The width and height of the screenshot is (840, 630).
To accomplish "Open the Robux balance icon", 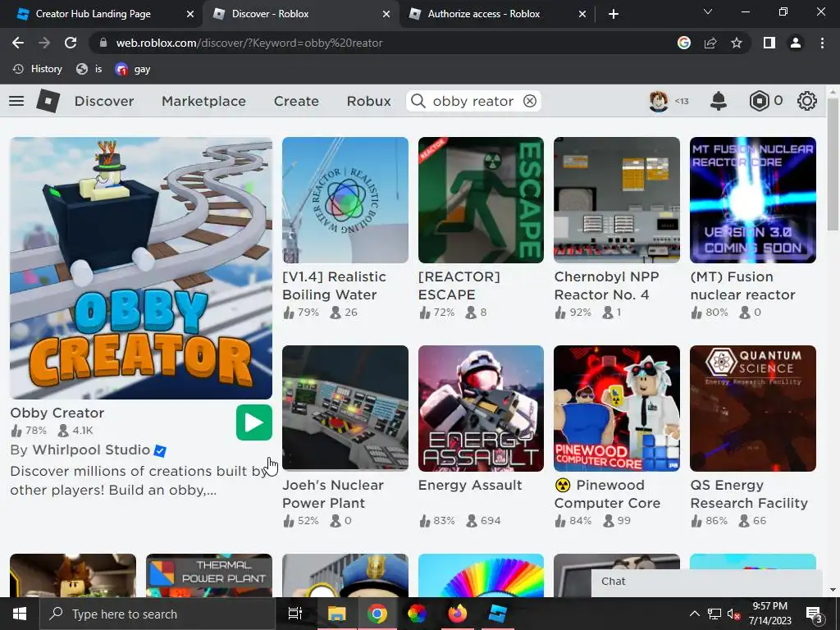I will point(759,101).
